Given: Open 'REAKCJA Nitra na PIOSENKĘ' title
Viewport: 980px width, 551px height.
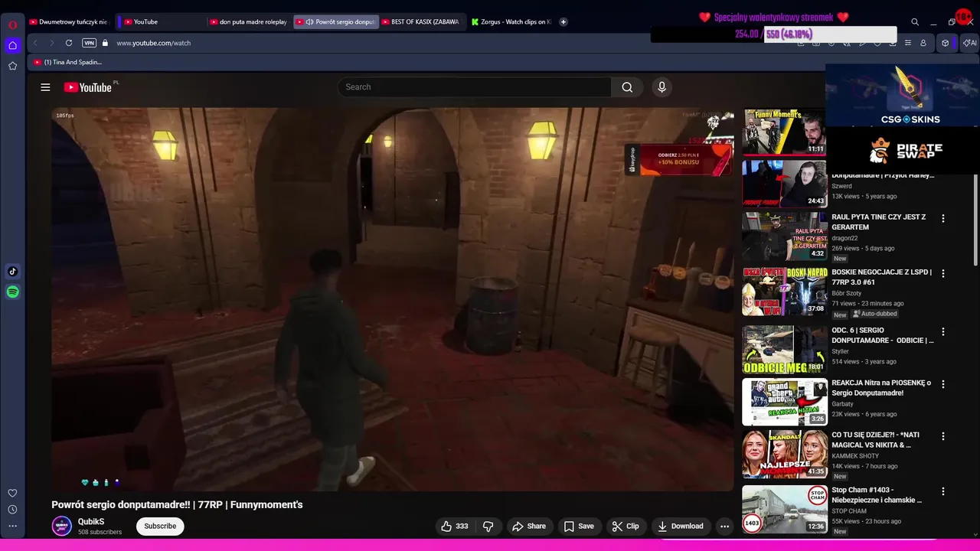Looking at the screenshot, I should pyautogui.click(x=881, y=388).
